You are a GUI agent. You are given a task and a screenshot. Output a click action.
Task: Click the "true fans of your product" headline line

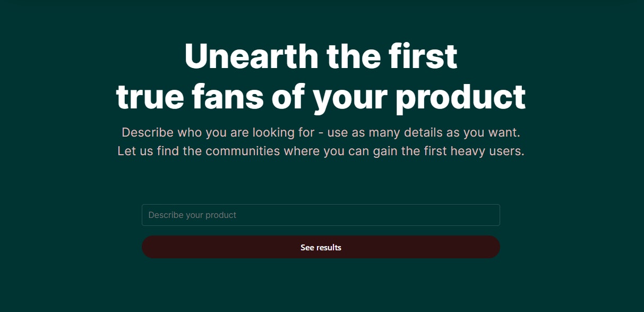(x=321, y=97)
